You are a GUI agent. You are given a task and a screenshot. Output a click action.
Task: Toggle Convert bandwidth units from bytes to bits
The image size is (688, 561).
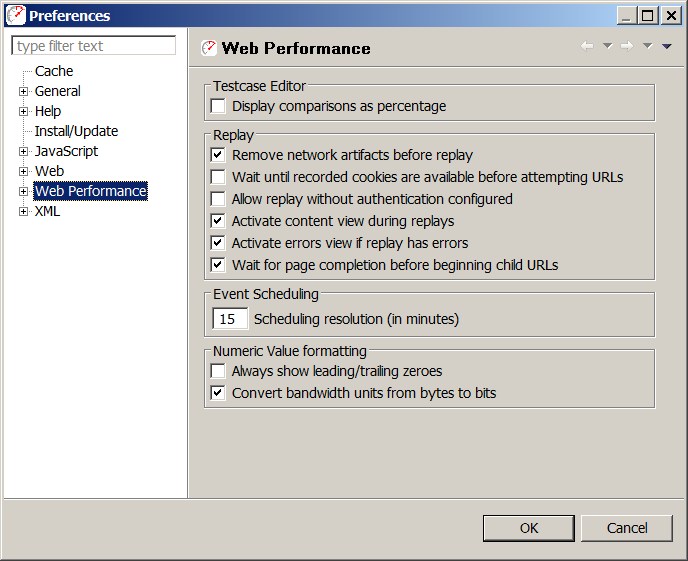pos(218,393)
